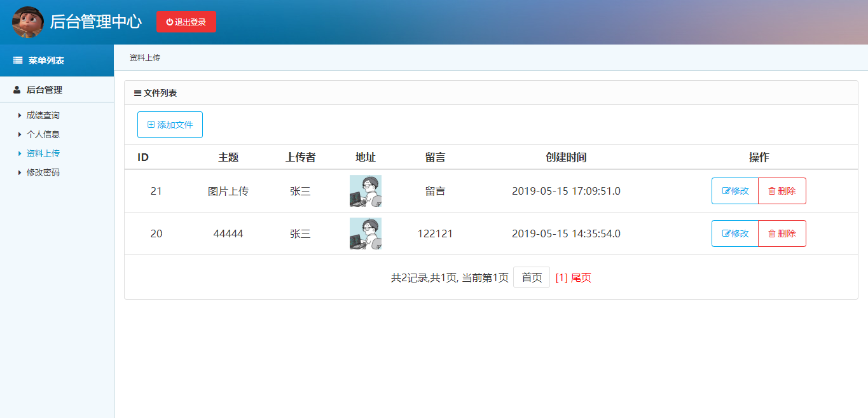The image size is (868, 418).
Task: Open the thumbnail image in row 20
Action: point(366,233)
